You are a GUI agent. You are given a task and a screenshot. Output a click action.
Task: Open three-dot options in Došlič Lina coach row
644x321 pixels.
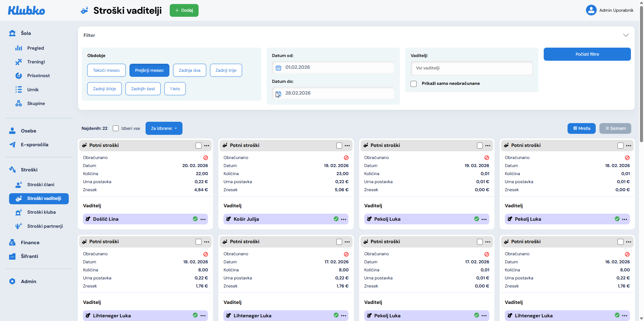tap(203, 219)
